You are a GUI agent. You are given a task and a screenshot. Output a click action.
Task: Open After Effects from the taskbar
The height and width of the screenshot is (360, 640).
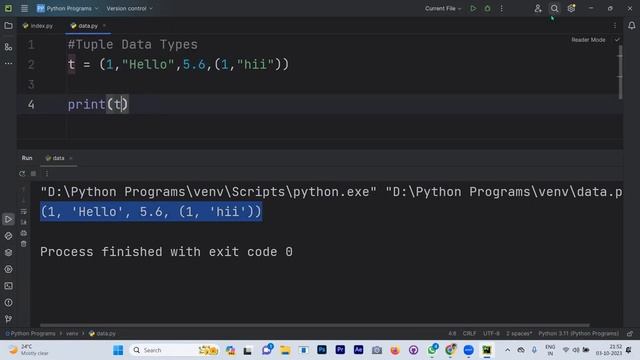[358, 350]
